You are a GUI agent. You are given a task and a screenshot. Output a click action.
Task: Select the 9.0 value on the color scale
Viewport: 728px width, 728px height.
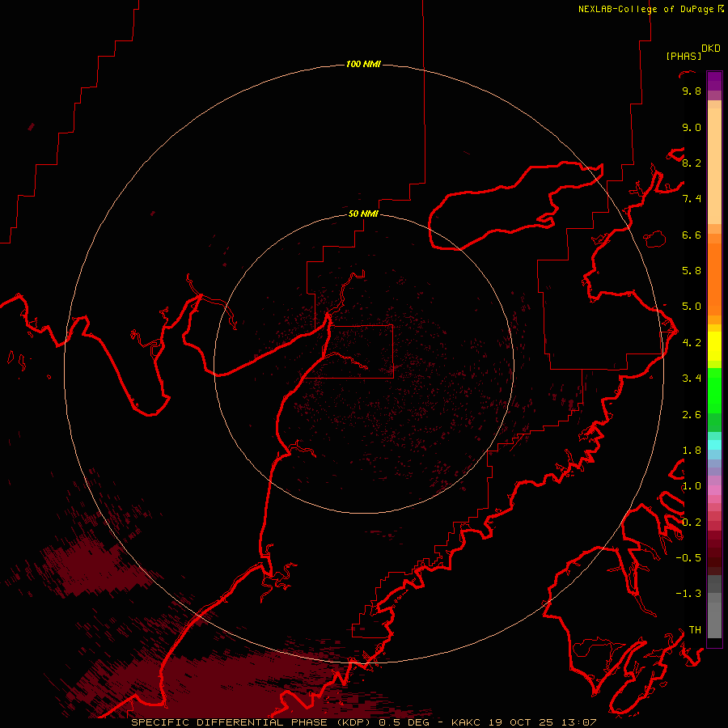692,127
